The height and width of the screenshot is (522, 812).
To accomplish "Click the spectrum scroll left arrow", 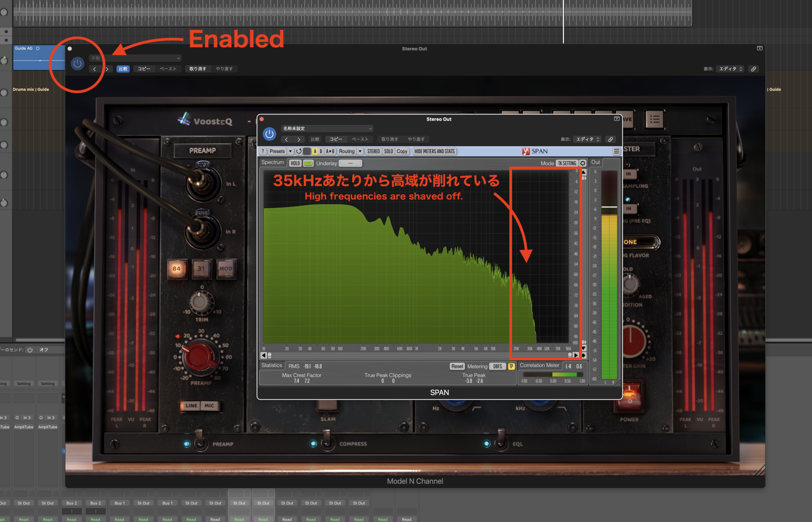I will pos(263,355).
